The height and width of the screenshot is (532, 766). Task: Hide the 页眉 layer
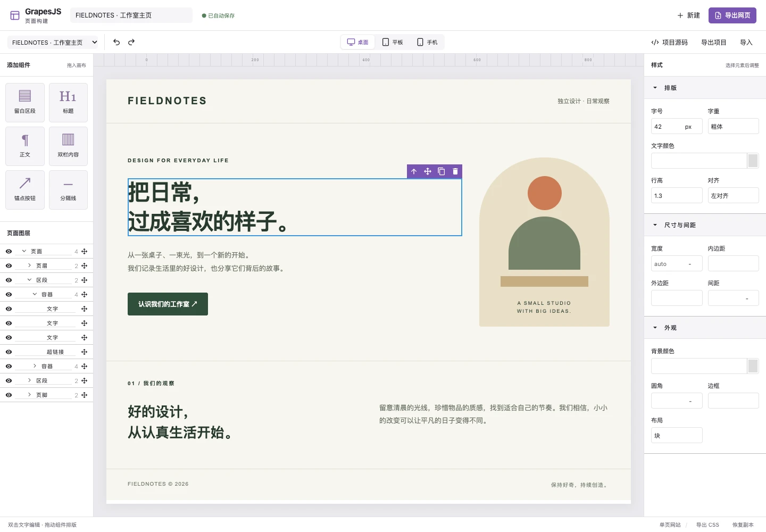[x=9, y=265]
